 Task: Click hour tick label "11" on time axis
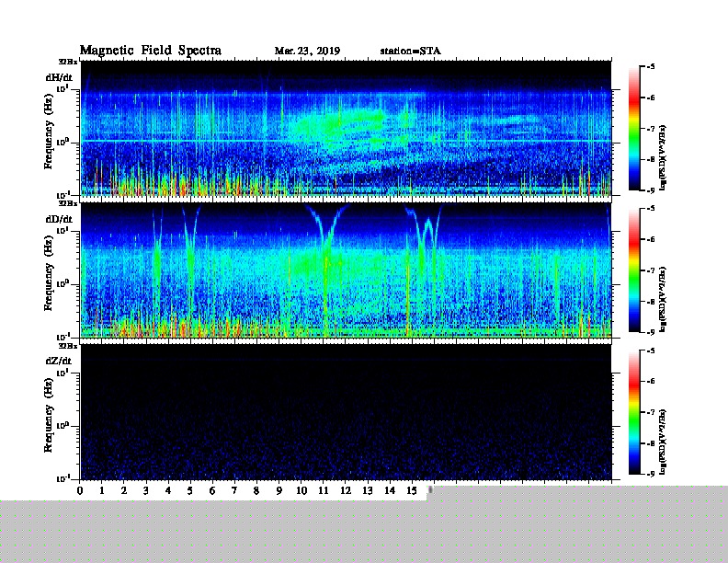pos(324,490)
